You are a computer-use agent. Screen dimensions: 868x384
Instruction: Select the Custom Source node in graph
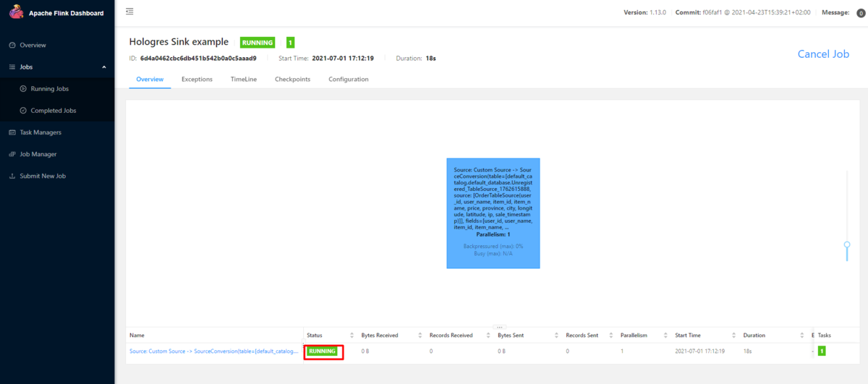[x=493, y=213]
